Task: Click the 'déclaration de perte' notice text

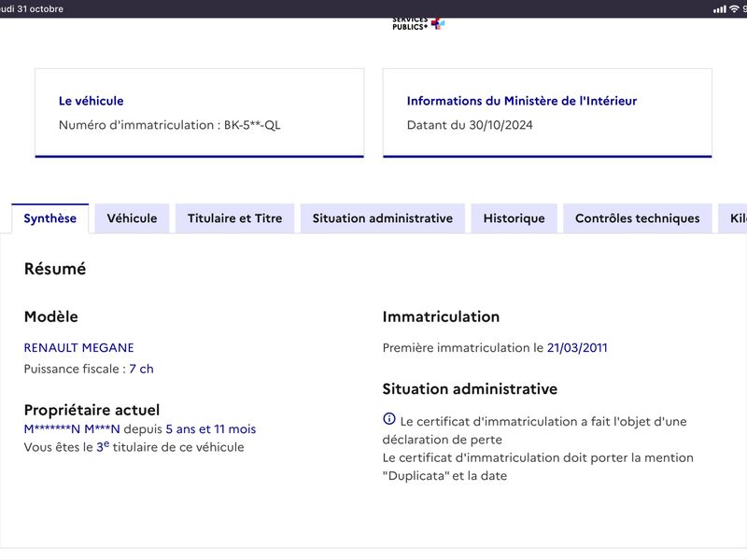Action: 442,440
